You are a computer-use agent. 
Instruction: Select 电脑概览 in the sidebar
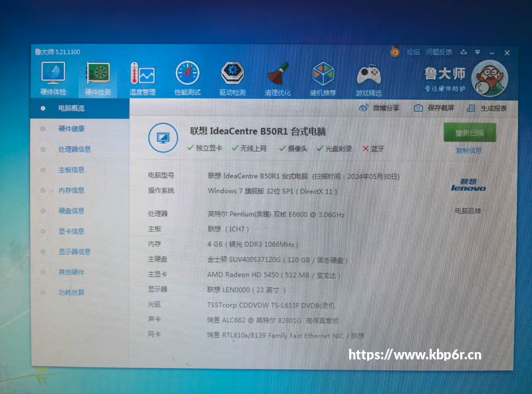80,108
